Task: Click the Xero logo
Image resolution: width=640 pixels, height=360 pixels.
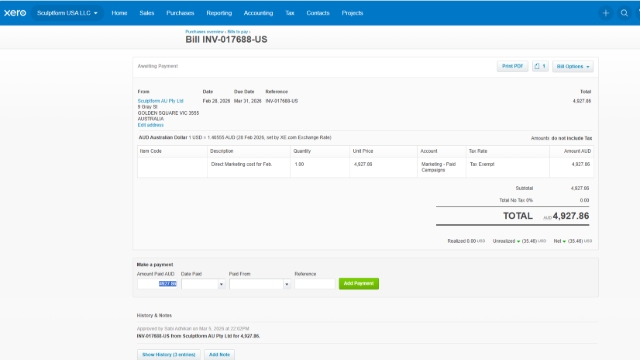Action: point(15,13)
